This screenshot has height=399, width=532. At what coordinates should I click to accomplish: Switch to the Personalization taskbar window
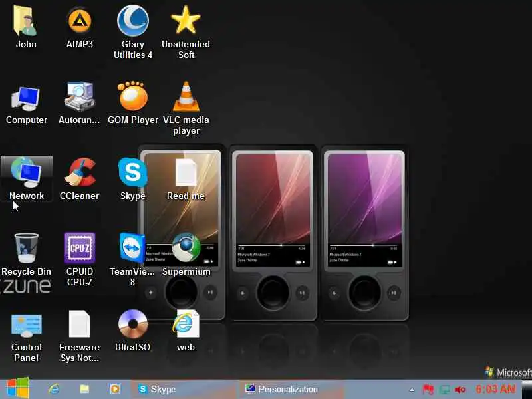point(293,390)
